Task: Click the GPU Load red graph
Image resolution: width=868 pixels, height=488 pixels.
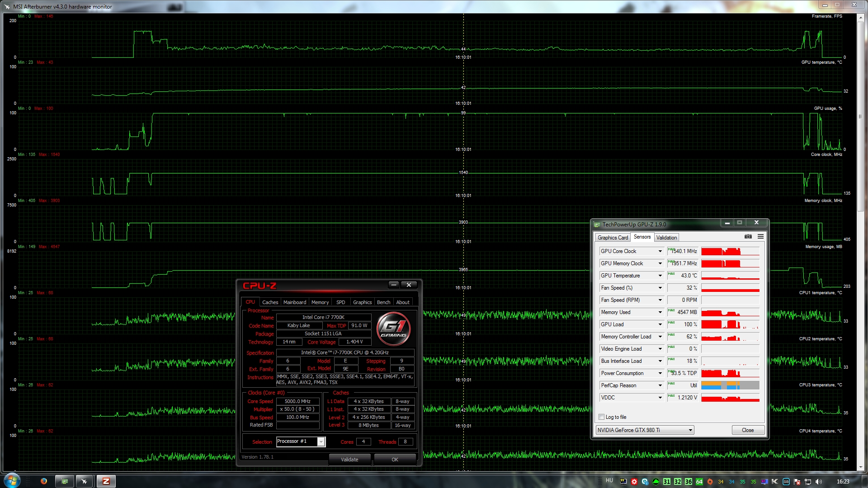Action: (730, 324)
